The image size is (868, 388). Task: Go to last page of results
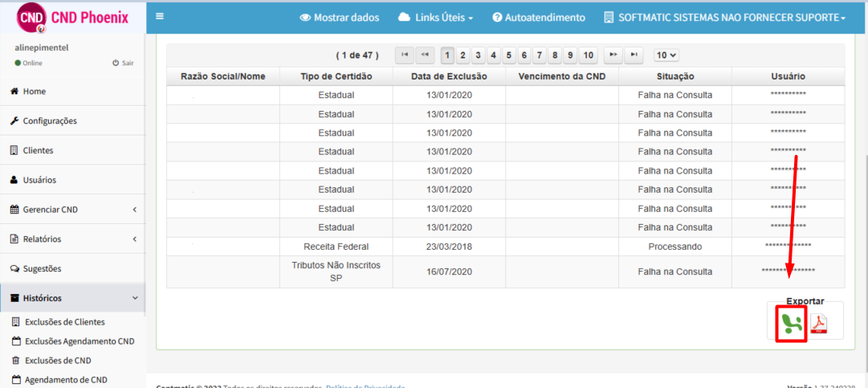pyautogui.click(x=634, y=55)
